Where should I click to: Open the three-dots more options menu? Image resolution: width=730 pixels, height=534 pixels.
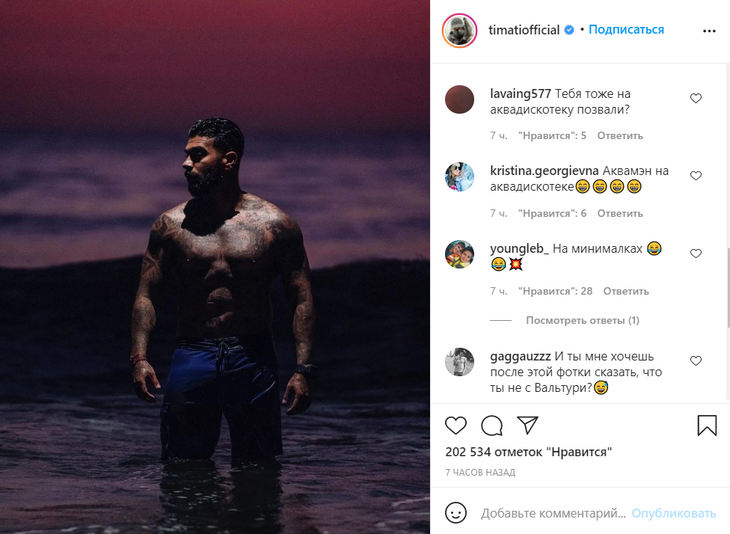pyautogui.click(x=709, y=31)
